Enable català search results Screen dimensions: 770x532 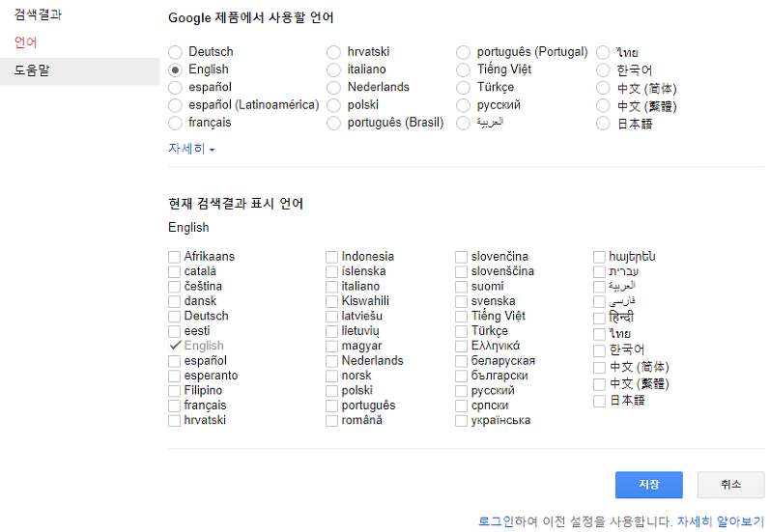(174, 271)
